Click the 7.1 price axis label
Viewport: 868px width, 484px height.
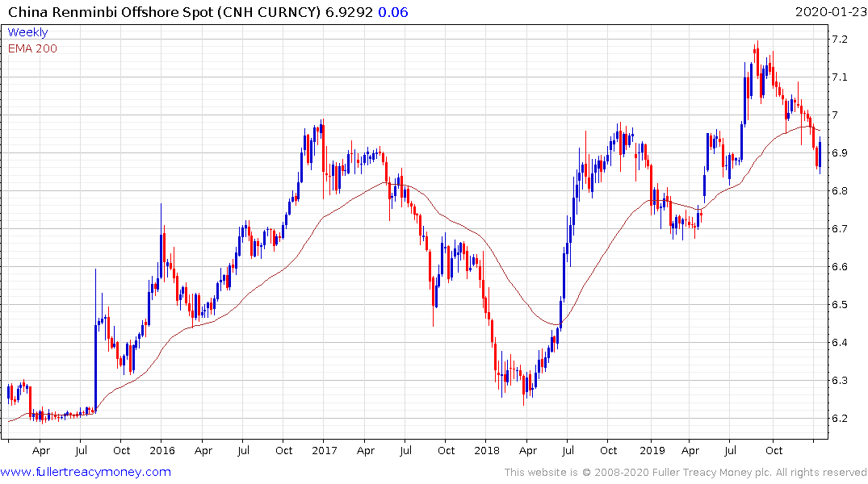tap(839, 77)
